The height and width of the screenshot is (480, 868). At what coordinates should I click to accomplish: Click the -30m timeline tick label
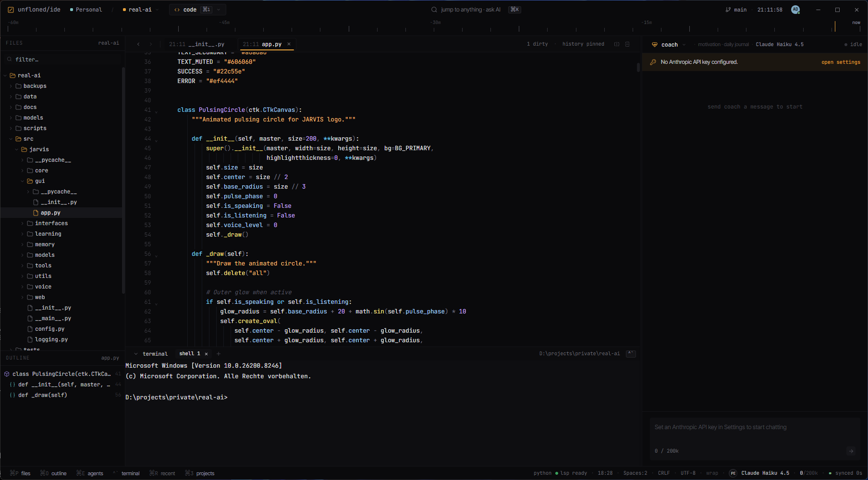click(435, 23)
